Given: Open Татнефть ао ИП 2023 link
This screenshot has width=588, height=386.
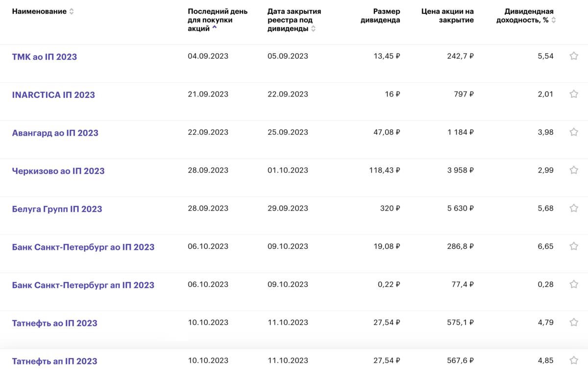Looking at the screenshot, I should click(55, 323).
